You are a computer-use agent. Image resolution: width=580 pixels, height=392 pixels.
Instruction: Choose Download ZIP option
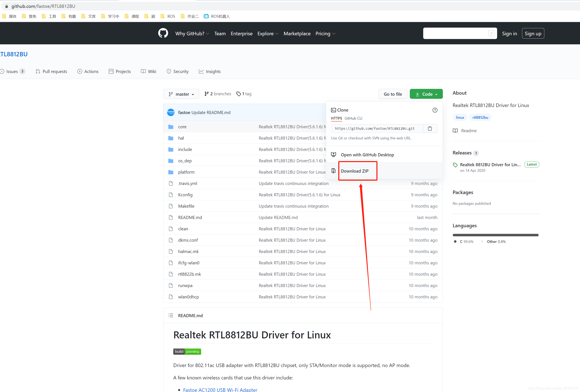click(x=354, y=171)
